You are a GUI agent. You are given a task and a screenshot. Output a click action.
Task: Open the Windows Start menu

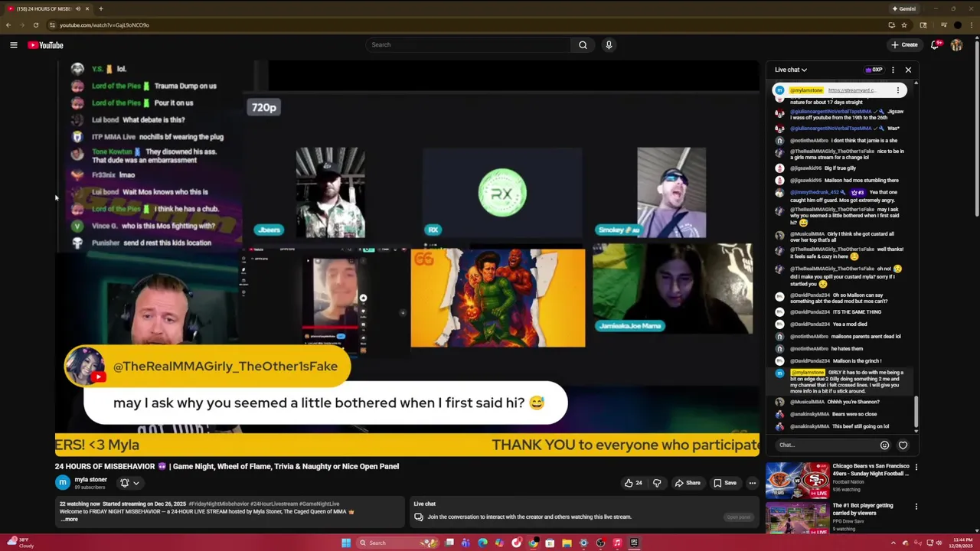(346, 543)
